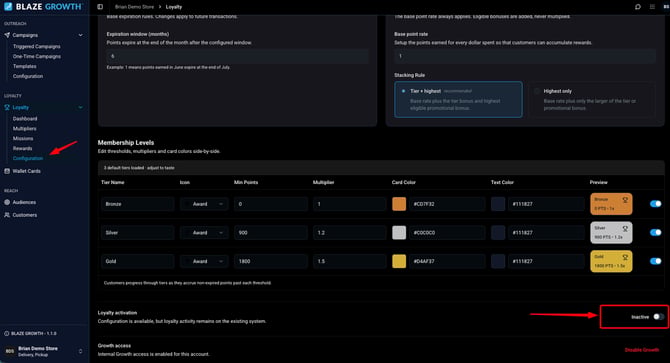This screenshot has width=670, height=363.
Task: Go to Loyalty Multipliers
Action: [x=24, y=129]
